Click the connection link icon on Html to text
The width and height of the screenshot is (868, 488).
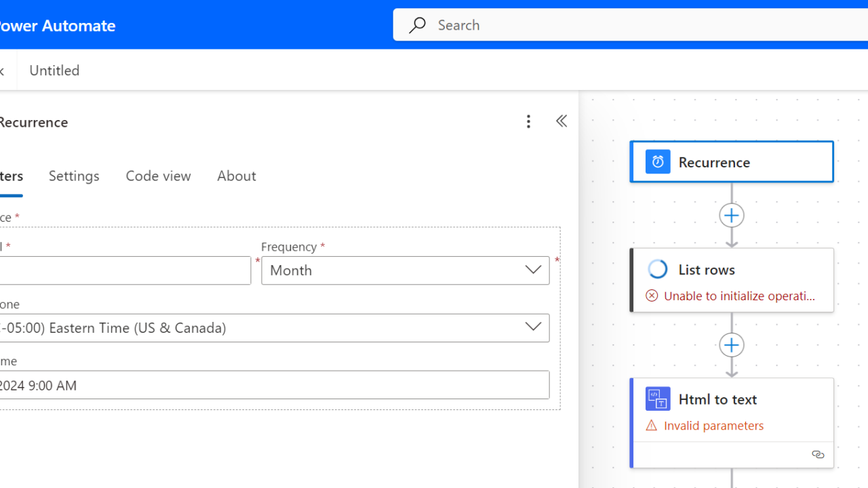point(818,455)
